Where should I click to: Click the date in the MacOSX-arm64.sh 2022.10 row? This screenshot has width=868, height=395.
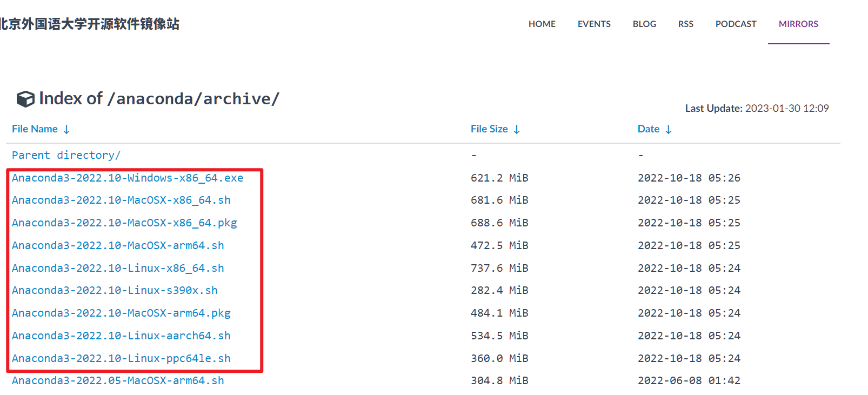tap(689, 245)
